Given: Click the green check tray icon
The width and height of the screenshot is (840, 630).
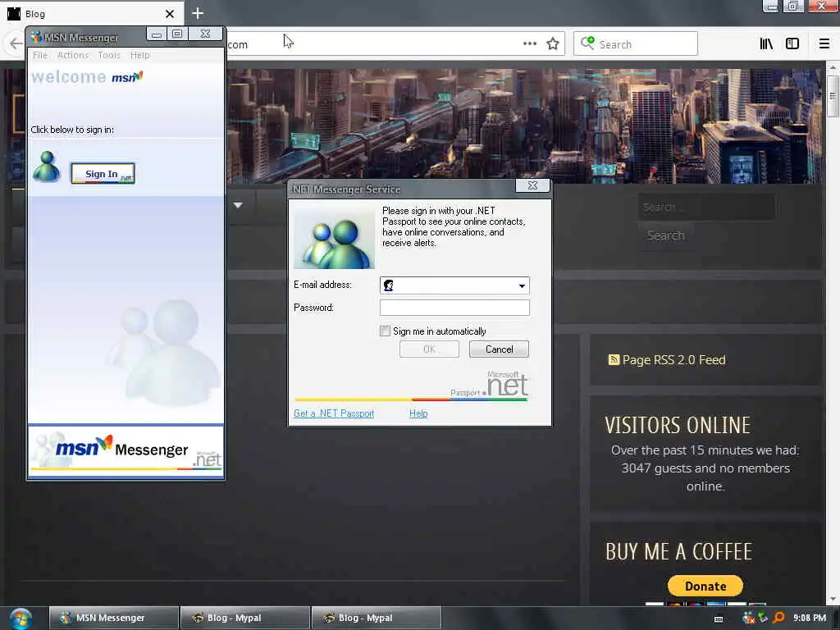Looking at the screenshot, I should 764,619.
